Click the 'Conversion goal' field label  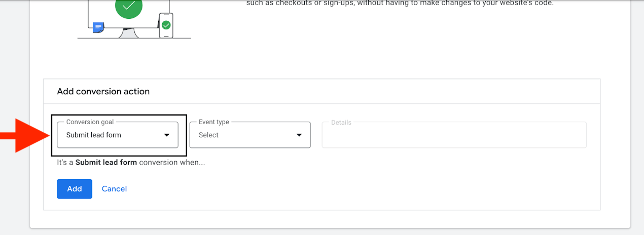[90, 122]
